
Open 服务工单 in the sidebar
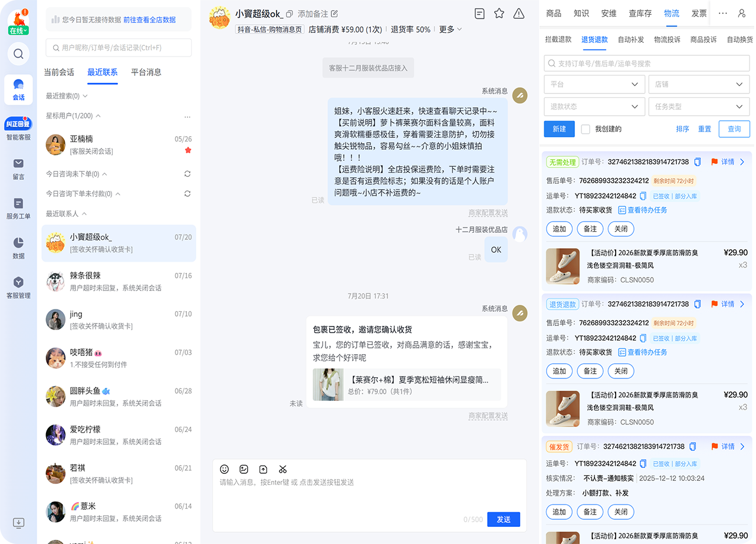pos(18,209)
